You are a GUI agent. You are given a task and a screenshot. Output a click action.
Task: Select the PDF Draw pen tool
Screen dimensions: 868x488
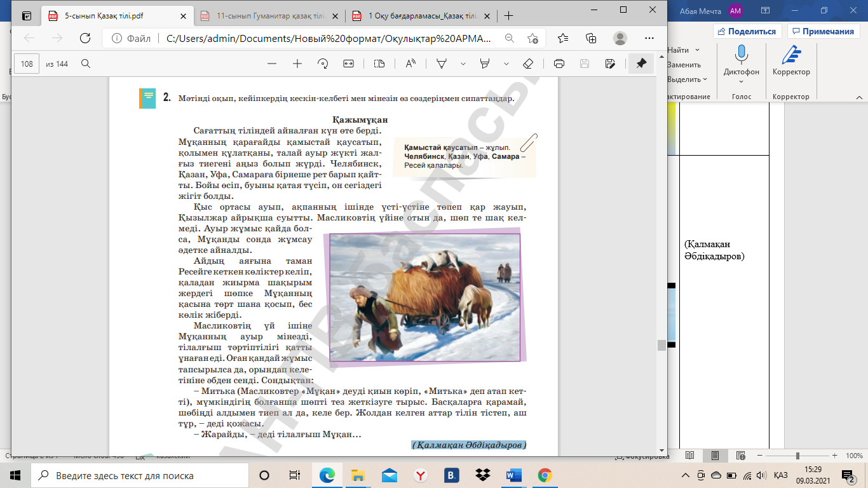pos(442,64)
